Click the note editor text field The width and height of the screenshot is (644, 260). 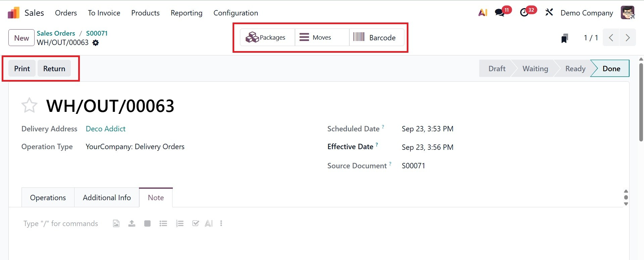61,224
